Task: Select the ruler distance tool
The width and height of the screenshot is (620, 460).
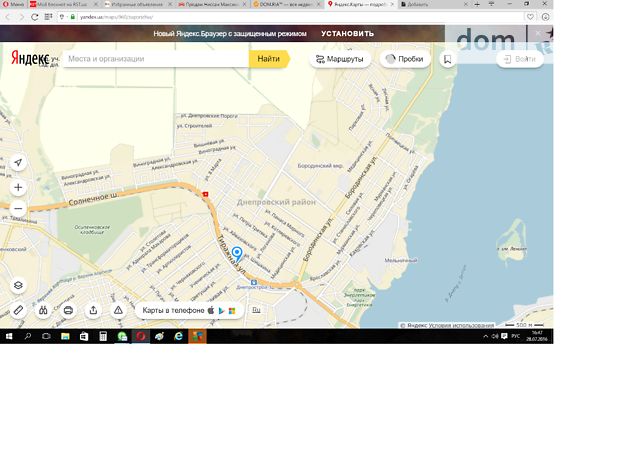Action: pyautogui.click(x=18, y=310)
